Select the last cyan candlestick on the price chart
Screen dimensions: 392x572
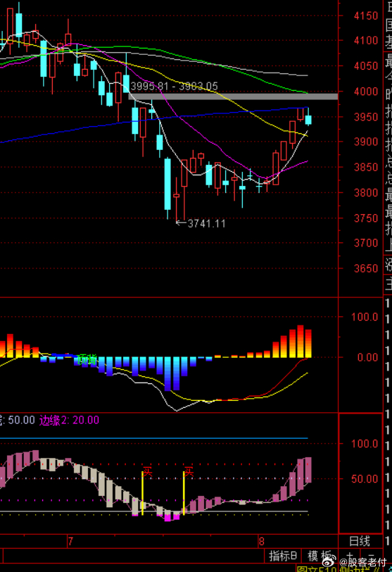(308, 120)
